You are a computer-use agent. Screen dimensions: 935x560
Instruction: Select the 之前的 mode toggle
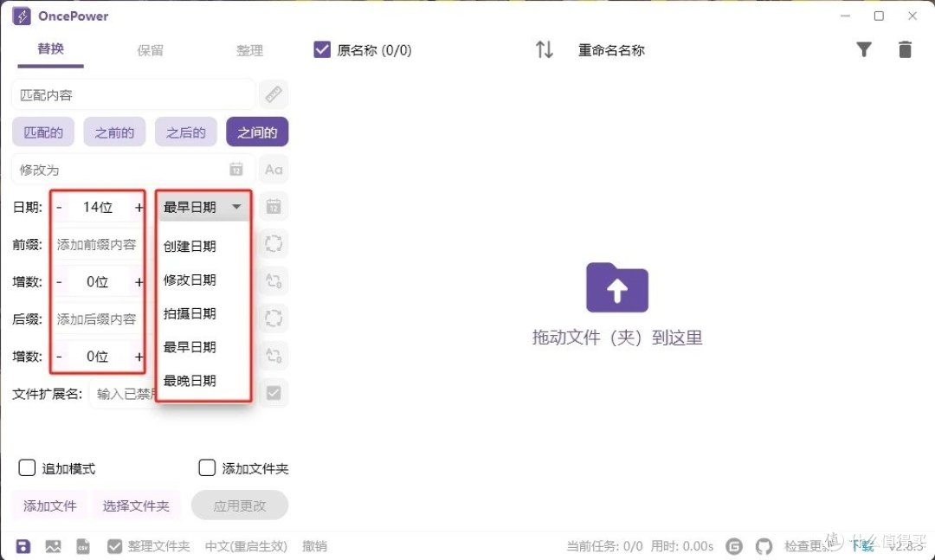click(x=114, y=132)
